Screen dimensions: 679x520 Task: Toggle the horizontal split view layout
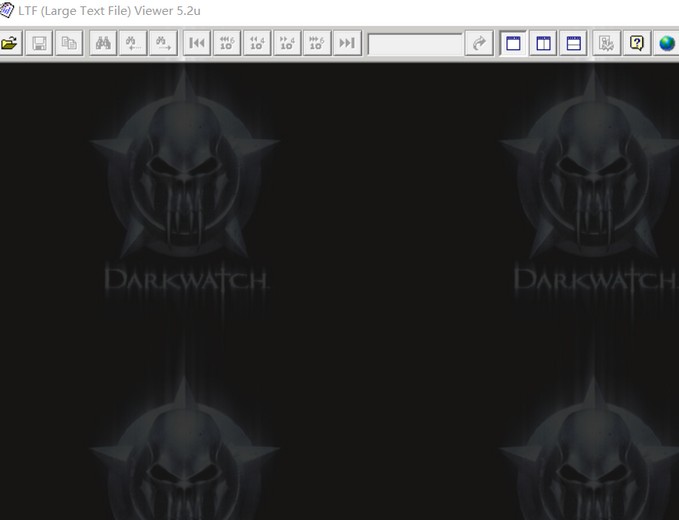click(x=573, y=43)
